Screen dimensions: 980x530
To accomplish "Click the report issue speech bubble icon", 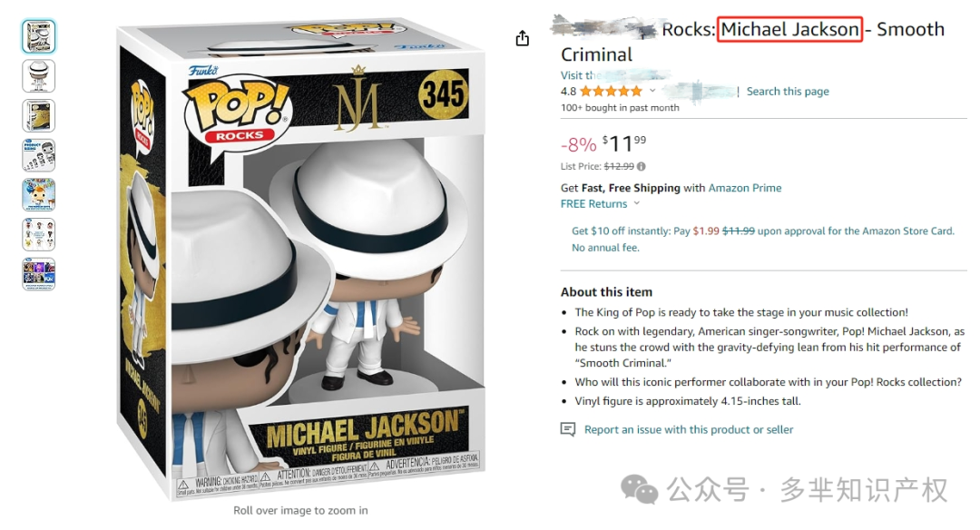I will pos(568,429).
